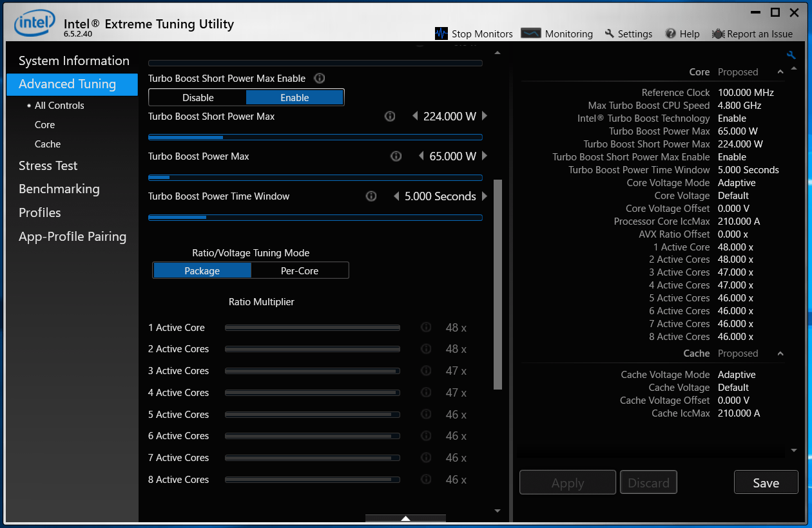Show info for Turbo Boost Short Power Max Enable
Viewport: 812px width, 528px height.
click(x=319, y=79)
